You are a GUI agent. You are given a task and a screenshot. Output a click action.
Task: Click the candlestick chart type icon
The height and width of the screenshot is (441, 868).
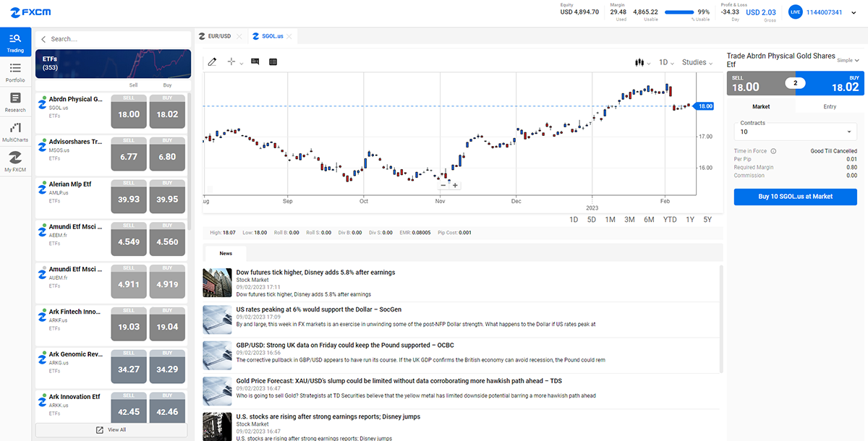(639, 62)
